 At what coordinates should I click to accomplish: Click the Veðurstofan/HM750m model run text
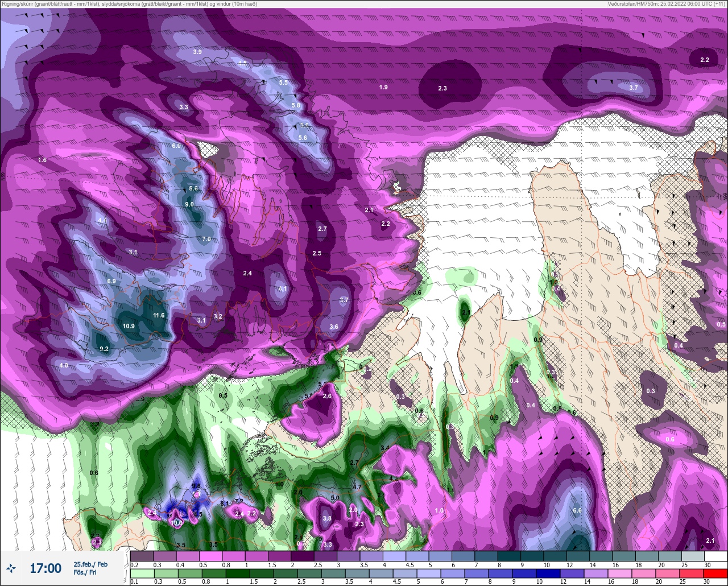point(667,3)
